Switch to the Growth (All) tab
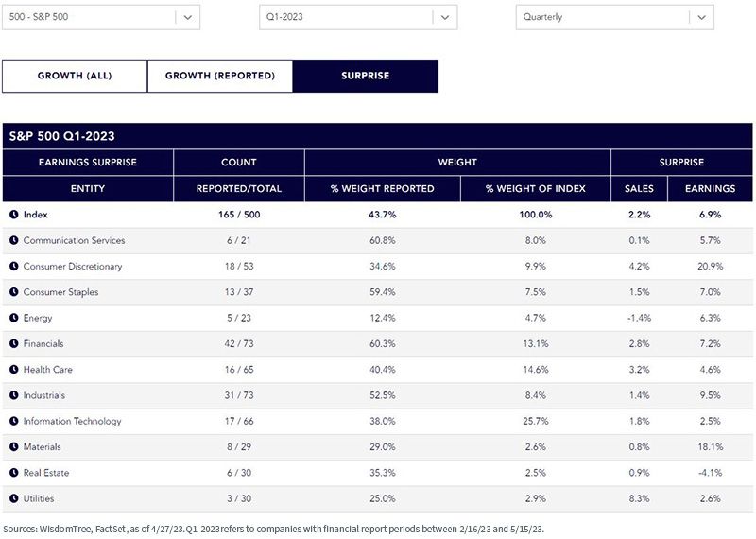 pyautogui.click(x=75, y=76)
